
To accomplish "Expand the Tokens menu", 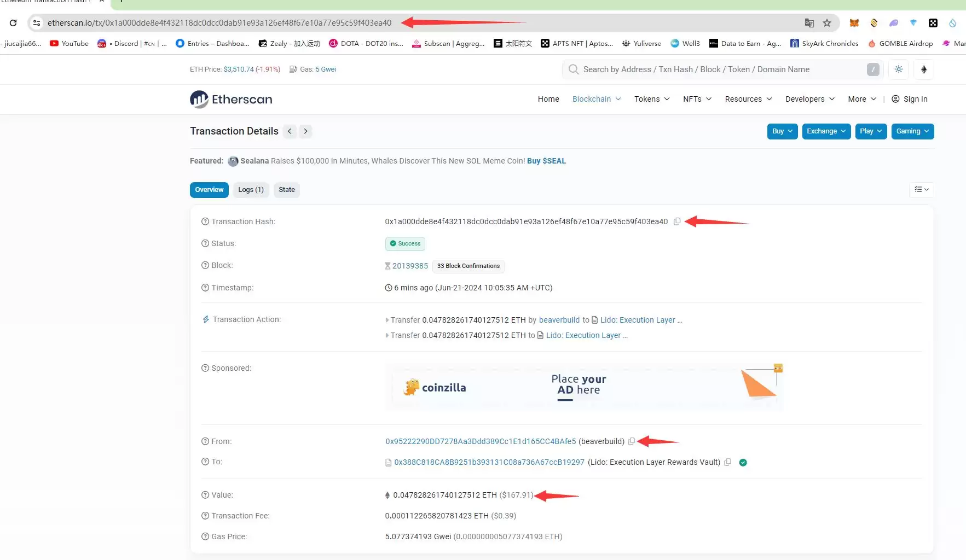I will pyautogui.click(x=651, y=99).
